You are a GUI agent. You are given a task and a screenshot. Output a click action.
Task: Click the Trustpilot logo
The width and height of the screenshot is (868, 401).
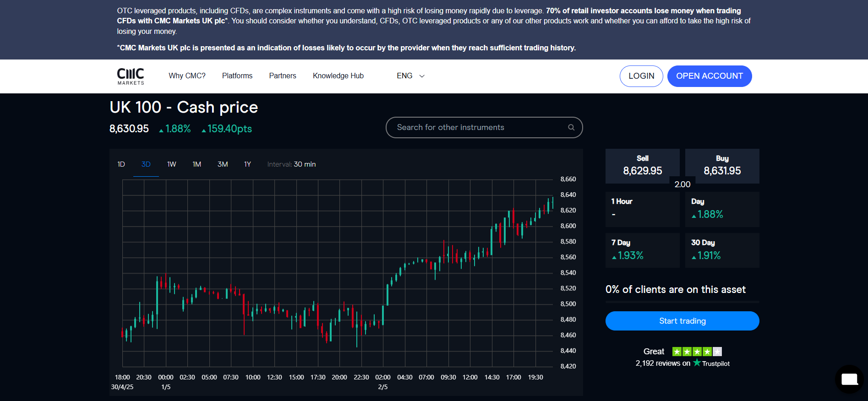pyautogui.click(x=711, y=363)
